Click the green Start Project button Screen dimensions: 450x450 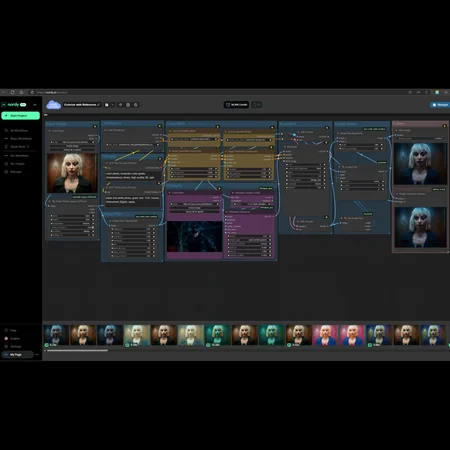20,116
